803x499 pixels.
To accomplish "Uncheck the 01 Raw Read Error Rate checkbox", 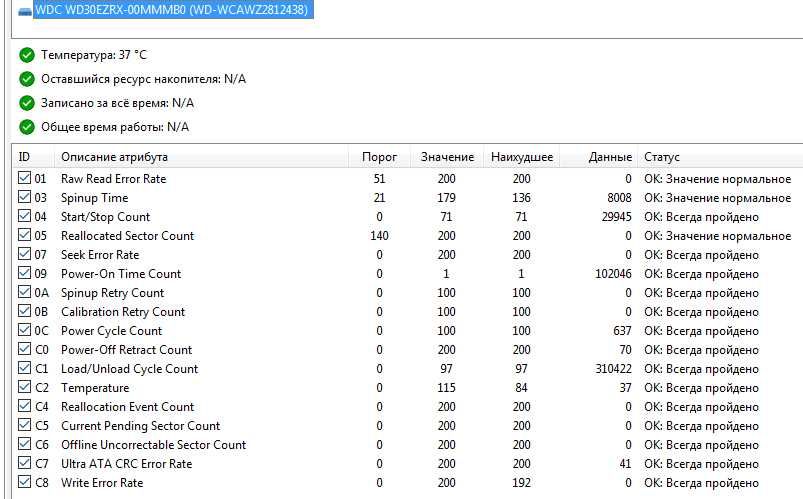I will (x=24, y=178).
